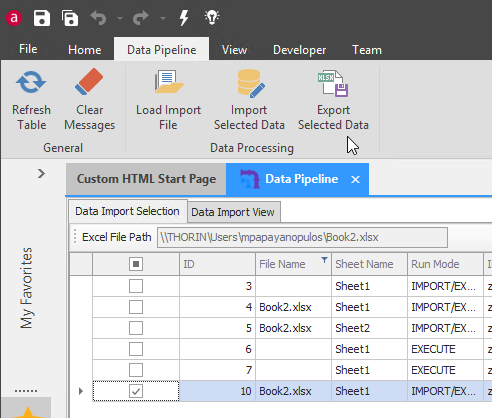The width and height of the screenshot is (492, 418).
Task: Click Export Selected Data
Action: 333,99
